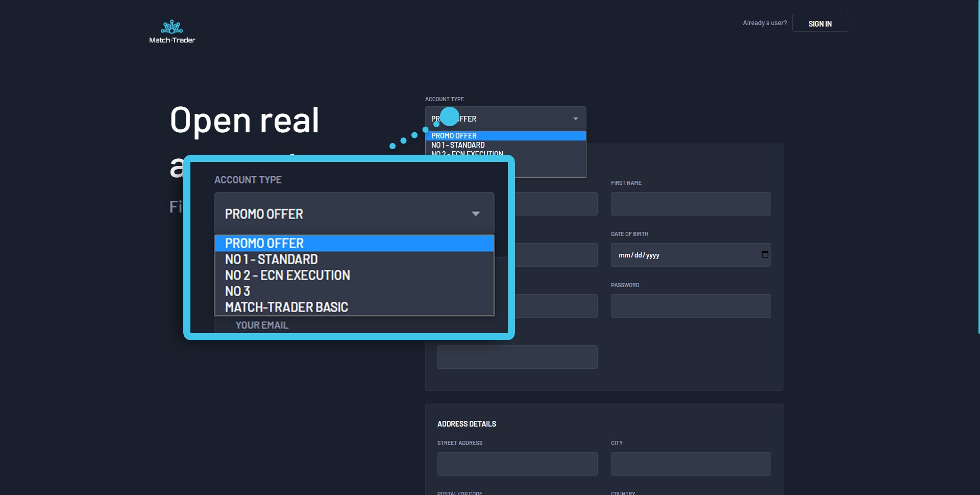Choose MATCH-TRADER BASIC account type
980x495 pixels.
coord(286,307)
